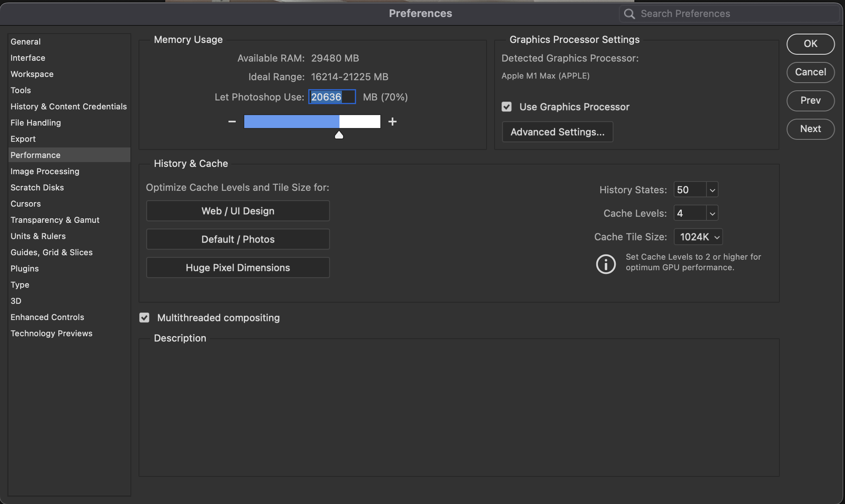Open the Cache Tile Size dropdown

click(716, 237)
